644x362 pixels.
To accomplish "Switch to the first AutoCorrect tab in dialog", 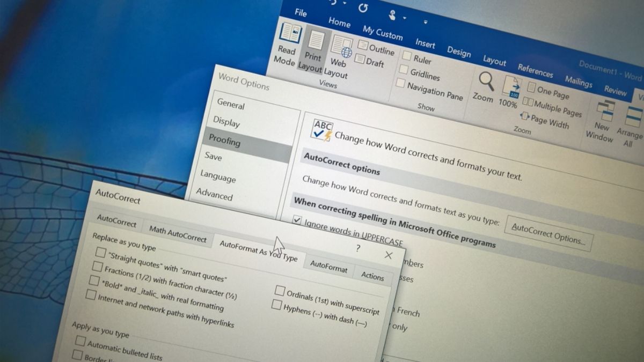I will 116,221.
